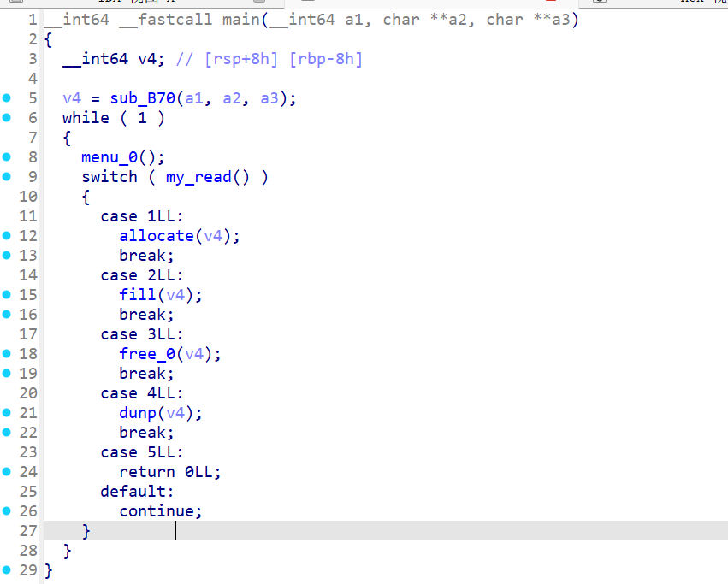The height and width of the screenshot is (584, 728).
Task: Click breakpoint dot on final line 29
Action: tap(7, 570)
